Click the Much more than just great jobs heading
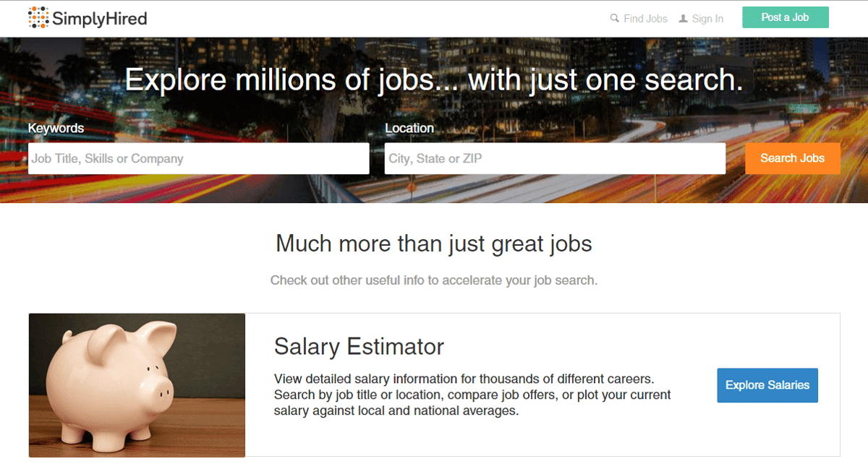The width and height of the screenshot is (868, 464). 433,244
